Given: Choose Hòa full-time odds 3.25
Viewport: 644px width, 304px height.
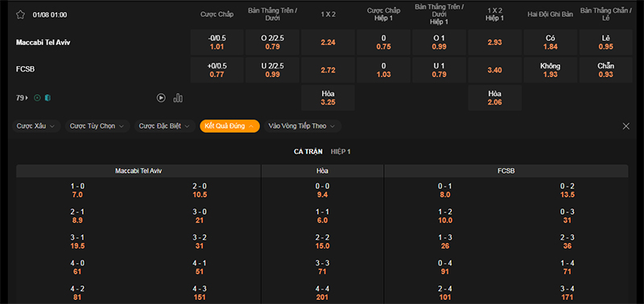Looking at the screenshot, I should coord(328,98).
